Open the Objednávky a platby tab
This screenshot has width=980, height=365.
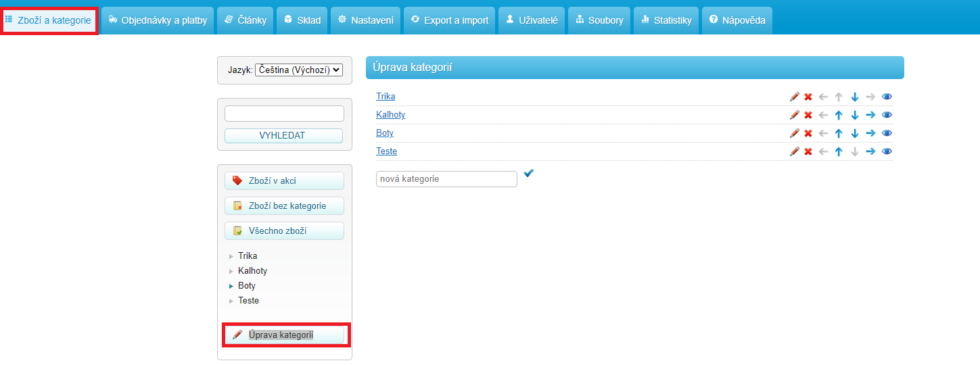(x=158, y=20)
